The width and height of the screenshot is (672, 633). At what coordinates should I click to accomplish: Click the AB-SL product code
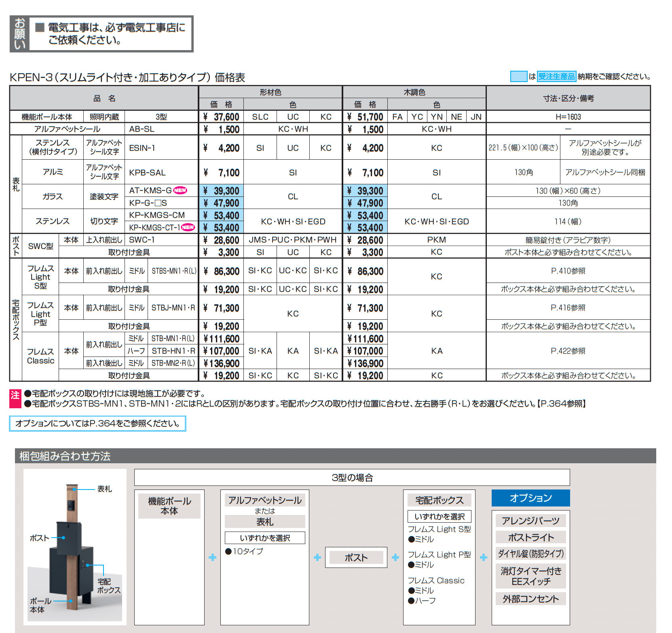click(142, 129)
